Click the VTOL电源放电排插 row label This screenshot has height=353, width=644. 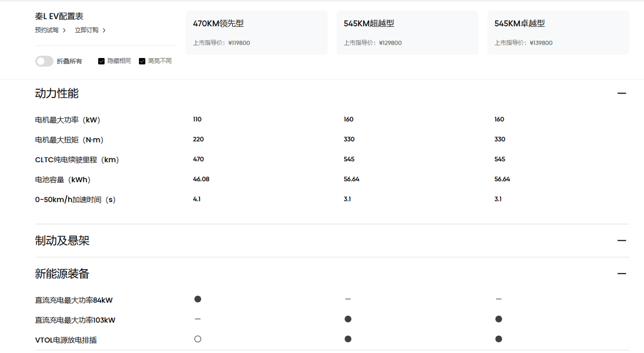point(66,340)
